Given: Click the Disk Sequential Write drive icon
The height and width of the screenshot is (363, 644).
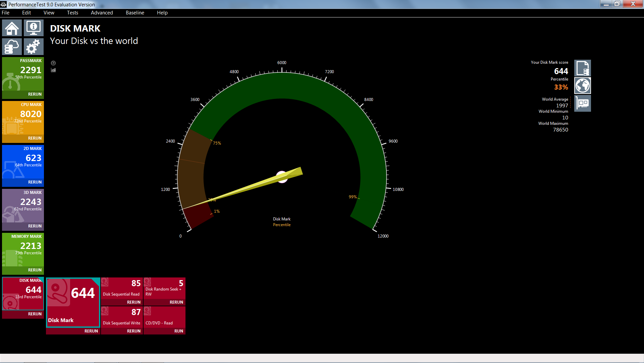Looking at the screenshot, I should (x=105, y=311).
